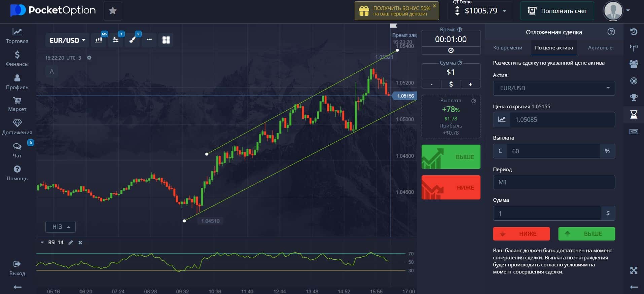Open the indicators settings icon
This screenshot has height=294, width=644.
pos(116,40)
